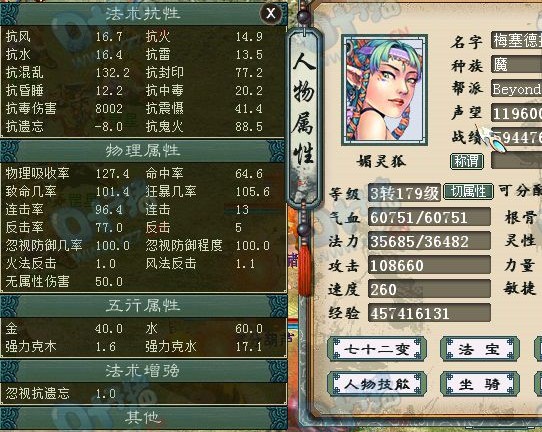Open the 法宝 magic treasure window
Image resolution: width=542 pixels, height=432 pixels.
(x=480, y=349)
